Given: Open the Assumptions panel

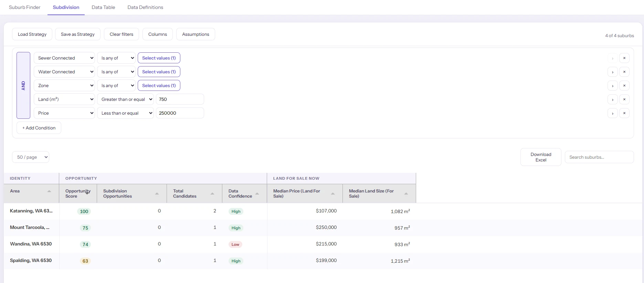Looking at the screenshot, I should 196,34.
